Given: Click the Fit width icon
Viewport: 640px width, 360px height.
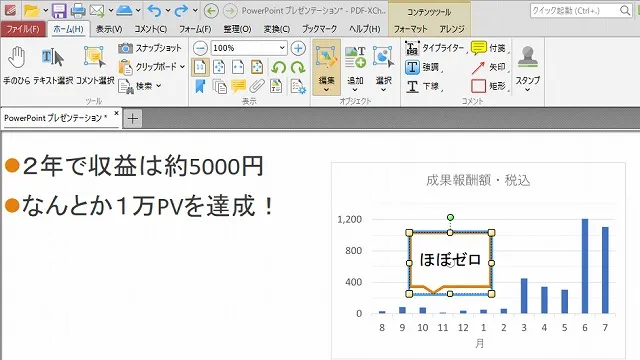Looking at the screenshot, I should (x=238, y=67).
